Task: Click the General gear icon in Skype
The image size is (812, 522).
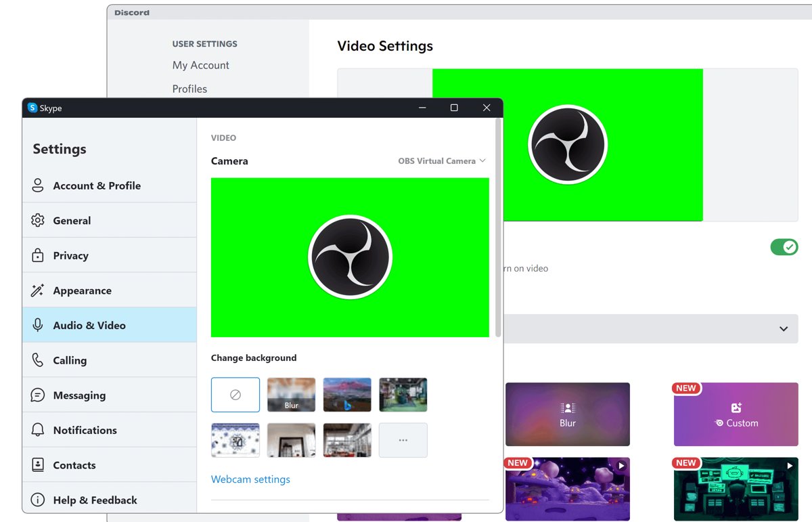Action: pos(38,221)
